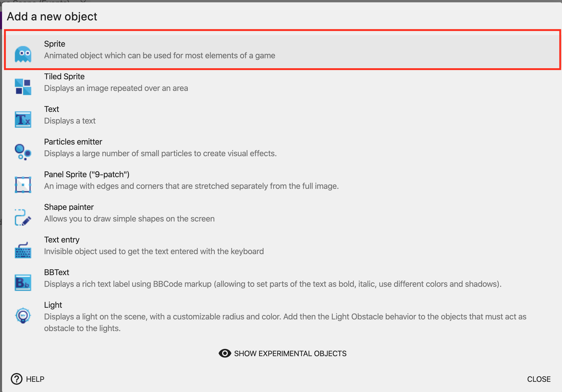Click the BBText icon
Image resolution: width=562 pixels, height=392 pixels.
tap(23, 282)
